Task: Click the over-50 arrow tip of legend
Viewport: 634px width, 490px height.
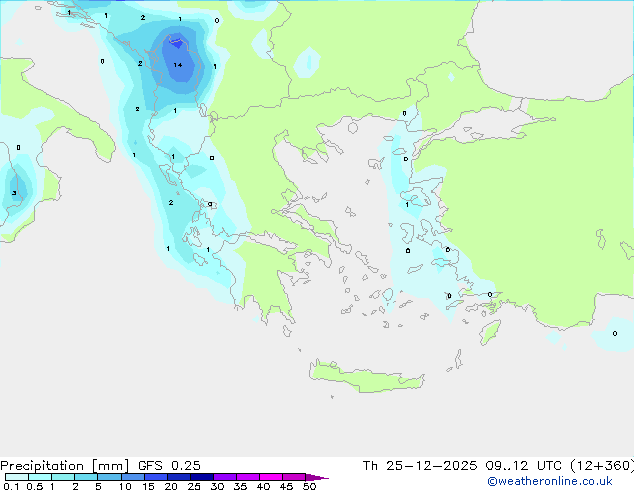Action: [317, 477]
